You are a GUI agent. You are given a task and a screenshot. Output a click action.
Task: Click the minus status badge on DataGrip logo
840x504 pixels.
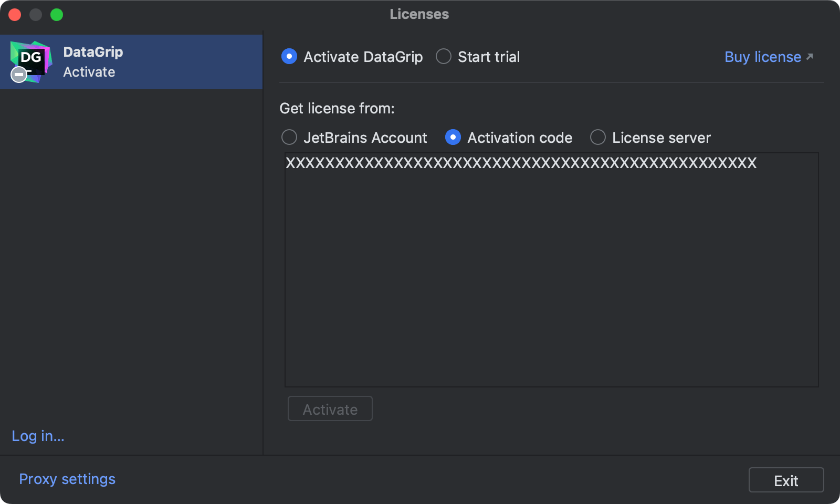(19, 75)
